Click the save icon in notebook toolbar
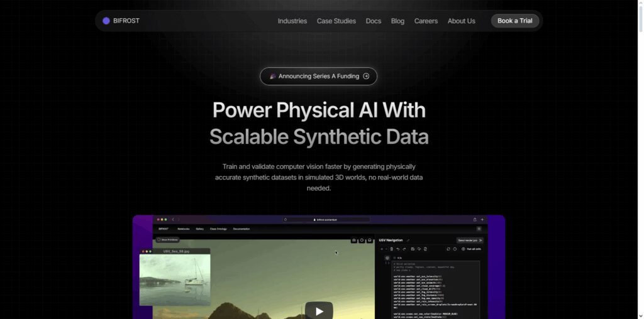Viewport: 644px width, 319px height. coord(413,249)
